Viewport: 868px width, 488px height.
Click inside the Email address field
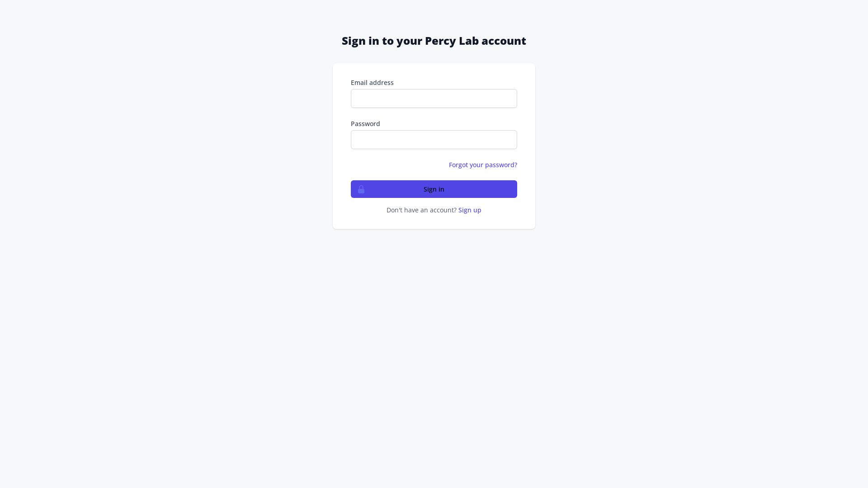434,99
